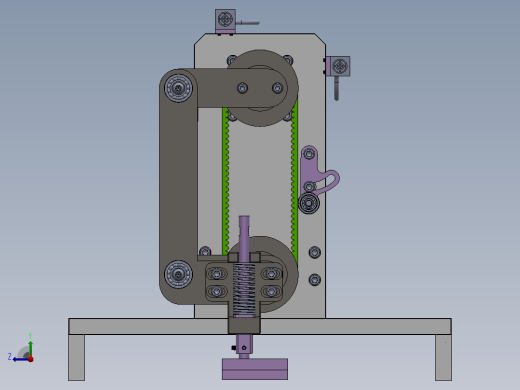Select the black set screw on the shaft collar
Image resolution: width=520 pixels, height=390 pixels.
(x=234, y=348)
